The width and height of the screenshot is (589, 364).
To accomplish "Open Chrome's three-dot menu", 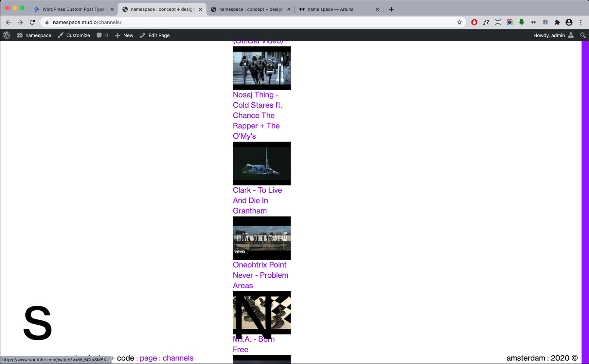I will [581, 22].
